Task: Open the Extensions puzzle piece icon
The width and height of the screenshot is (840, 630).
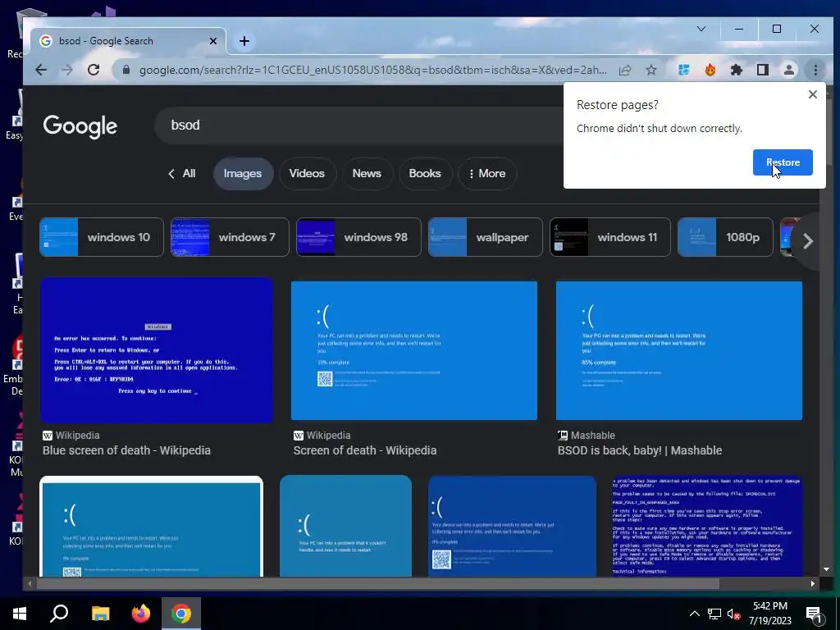Action: (737, 71)
